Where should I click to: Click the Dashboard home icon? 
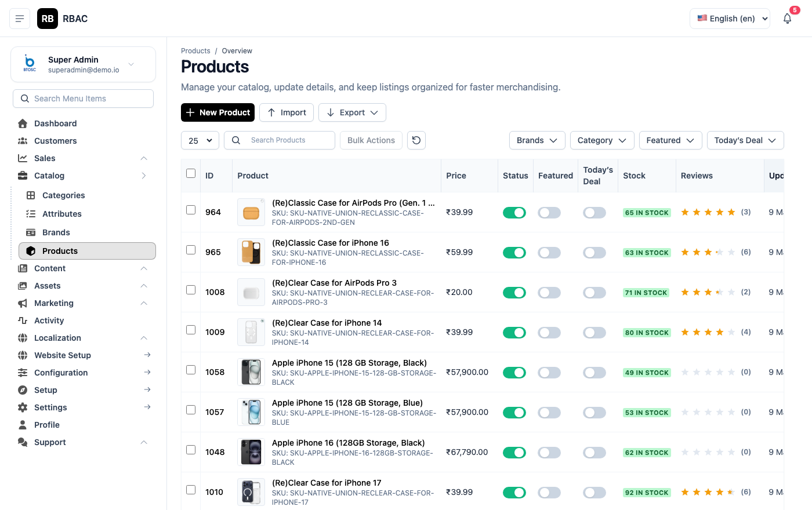click(x=23, y=123)
